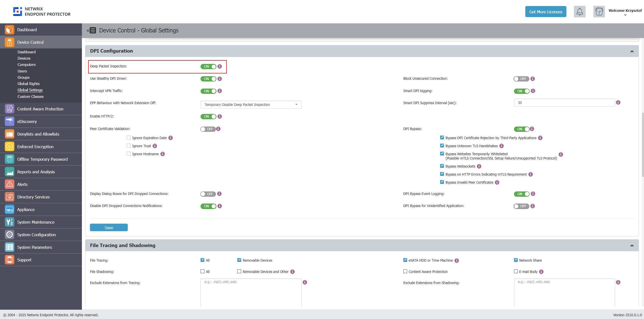Viewport: 644px width, 319px height.
Task: Toggle Deep Packet Inspection off
Action: pyautogui.click(x=208, y=66)
